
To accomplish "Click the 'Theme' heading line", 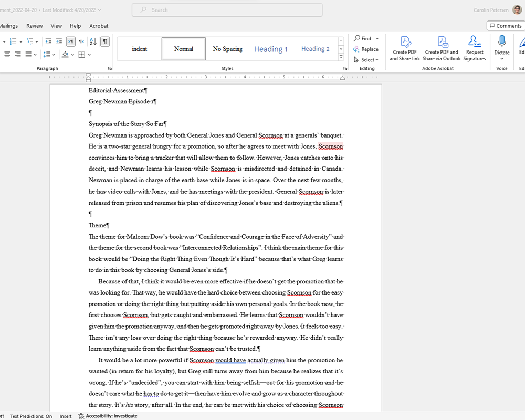I will (99, 225).
